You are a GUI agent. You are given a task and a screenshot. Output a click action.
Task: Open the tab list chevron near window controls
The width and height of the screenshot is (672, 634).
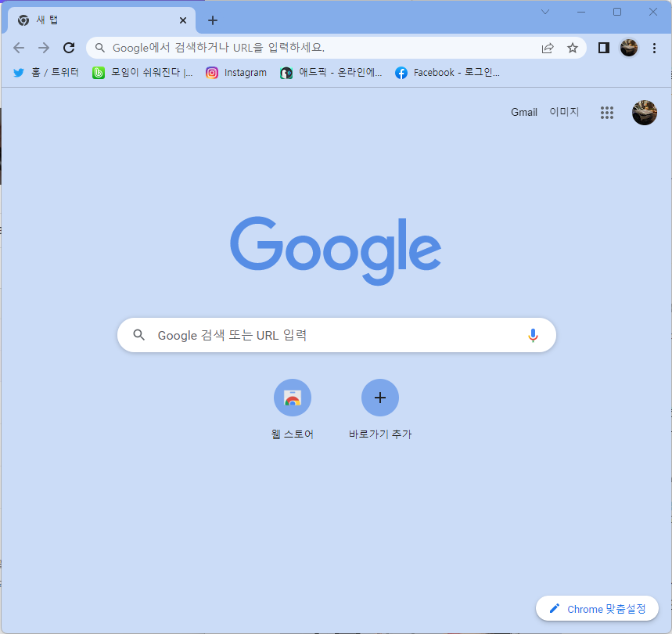click(x=545, y=12)
